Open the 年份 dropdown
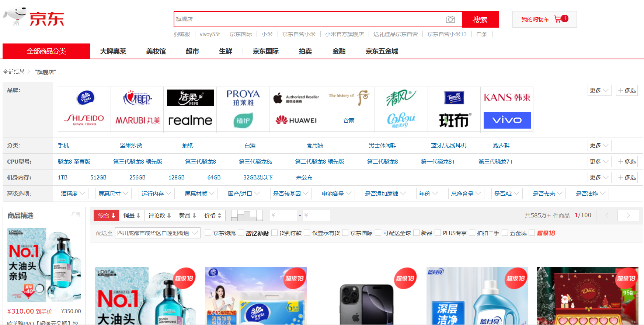 pos(428,193)
